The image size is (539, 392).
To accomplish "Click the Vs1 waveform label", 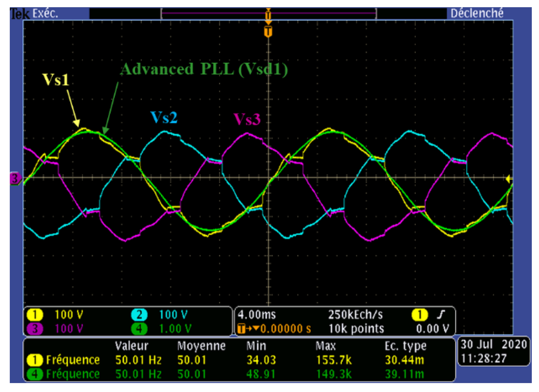I will point(56,80).
